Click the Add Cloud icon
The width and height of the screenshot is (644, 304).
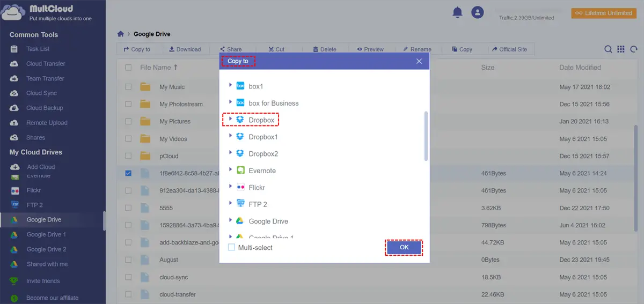(x=15, y=167)
